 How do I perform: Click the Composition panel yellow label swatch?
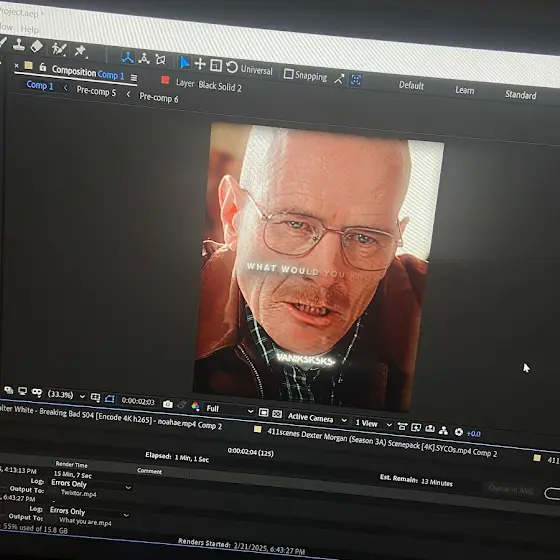(29, 65)
